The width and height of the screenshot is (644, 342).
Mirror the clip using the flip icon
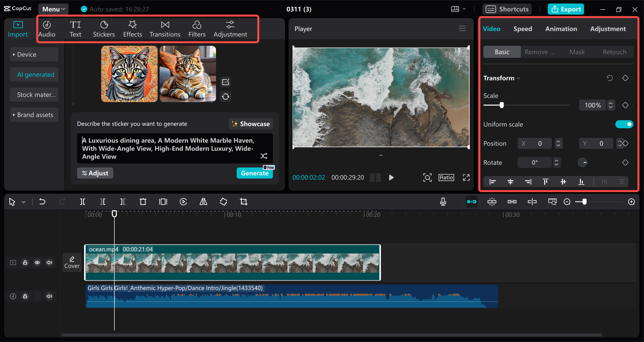coord(203,201)
